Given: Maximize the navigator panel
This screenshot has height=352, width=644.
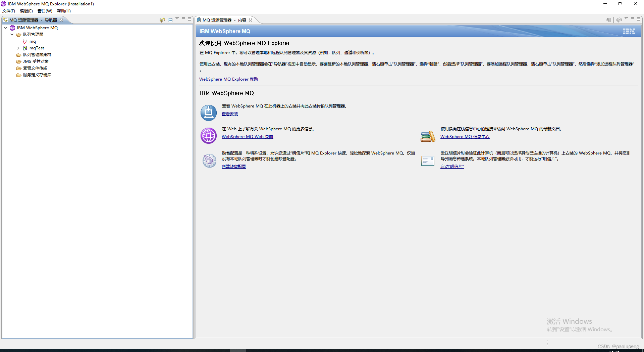Looking at the screenshot, I should click(x=190, y=19).
